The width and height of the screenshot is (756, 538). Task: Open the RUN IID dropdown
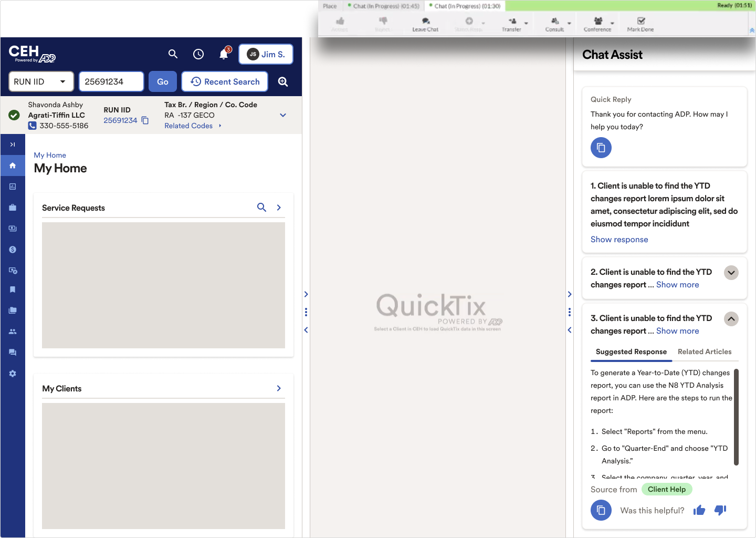41,82
